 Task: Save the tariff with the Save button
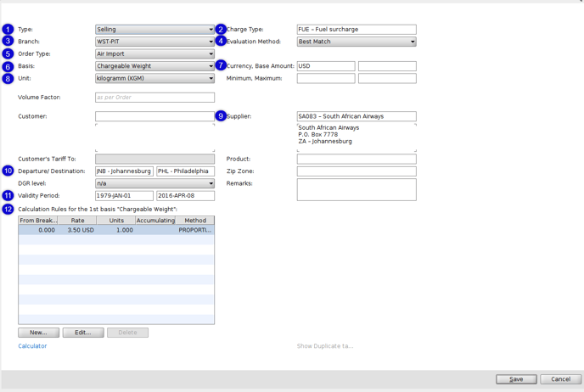[x=516, y=379]
